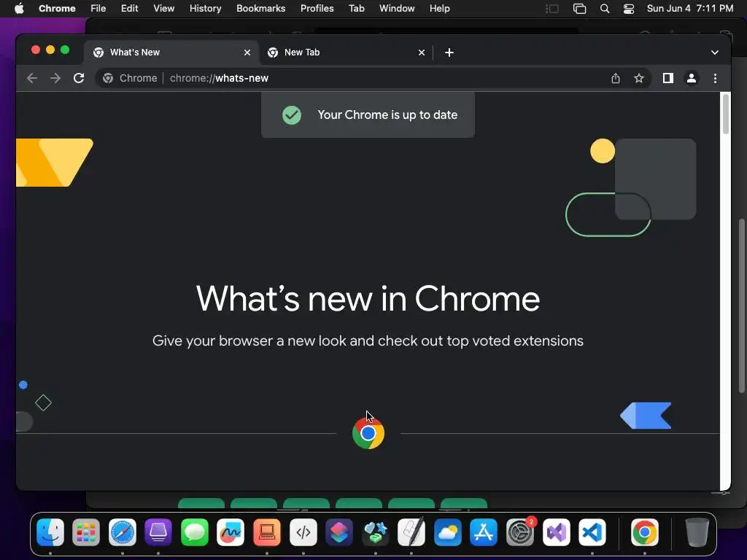Close the What's New tab

247,52
